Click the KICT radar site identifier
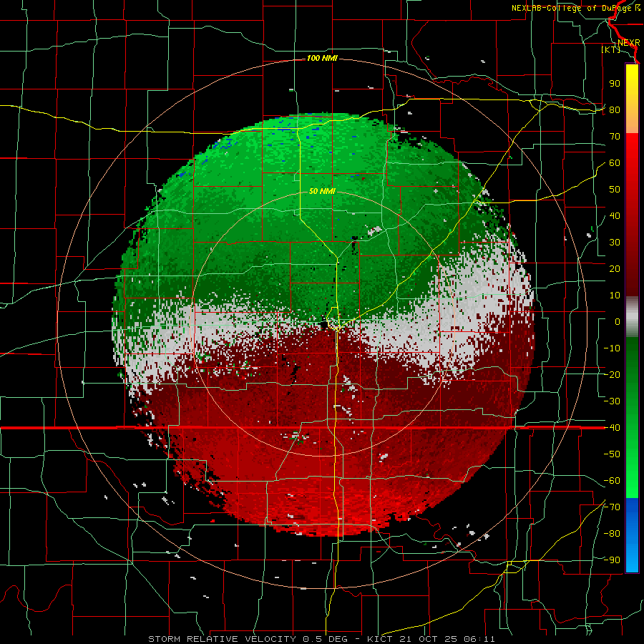The image size is (644, 644). [381, 639]
